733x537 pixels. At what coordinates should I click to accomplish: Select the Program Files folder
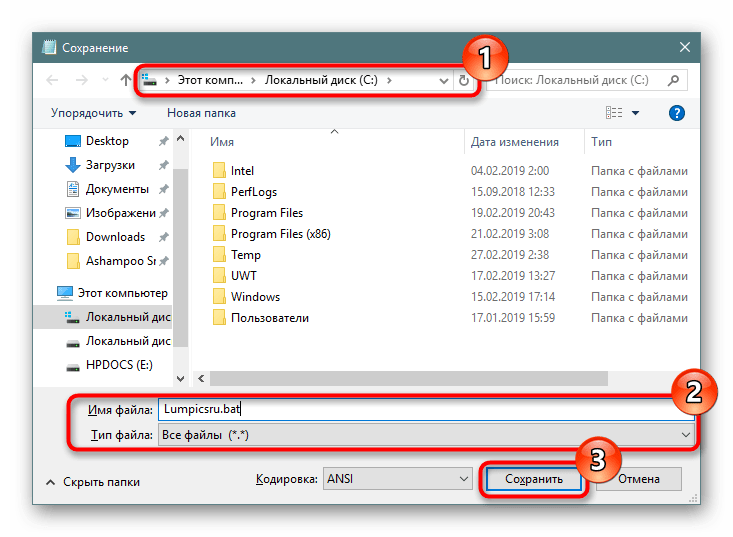tap(267, 213)
